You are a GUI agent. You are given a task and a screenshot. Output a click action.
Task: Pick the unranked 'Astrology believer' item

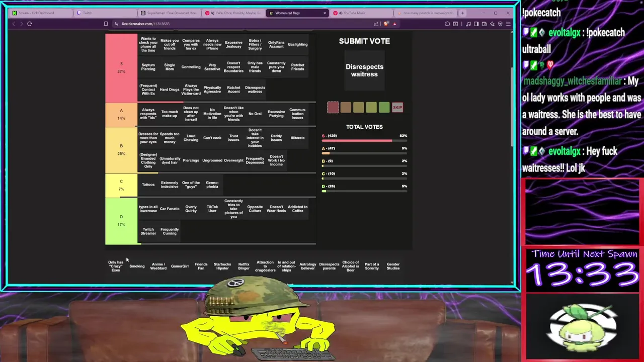pyautogui.click(x=308, y=266)
